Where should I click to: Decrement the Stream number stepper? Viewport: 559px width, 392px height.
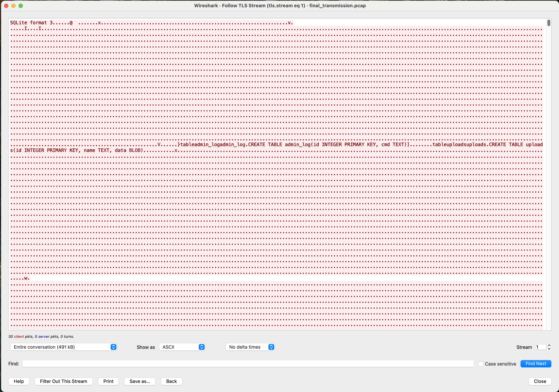tap(549, 349)
